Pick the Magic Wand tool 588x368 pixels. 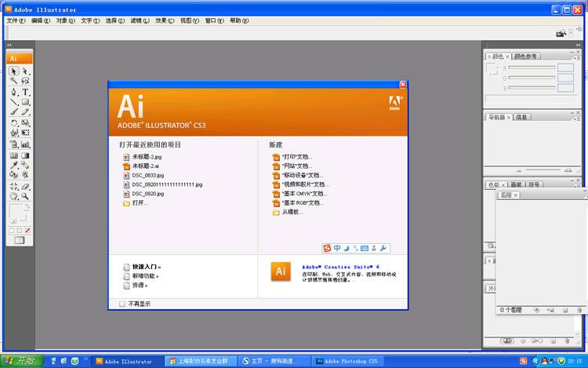[x=14, y=81]
